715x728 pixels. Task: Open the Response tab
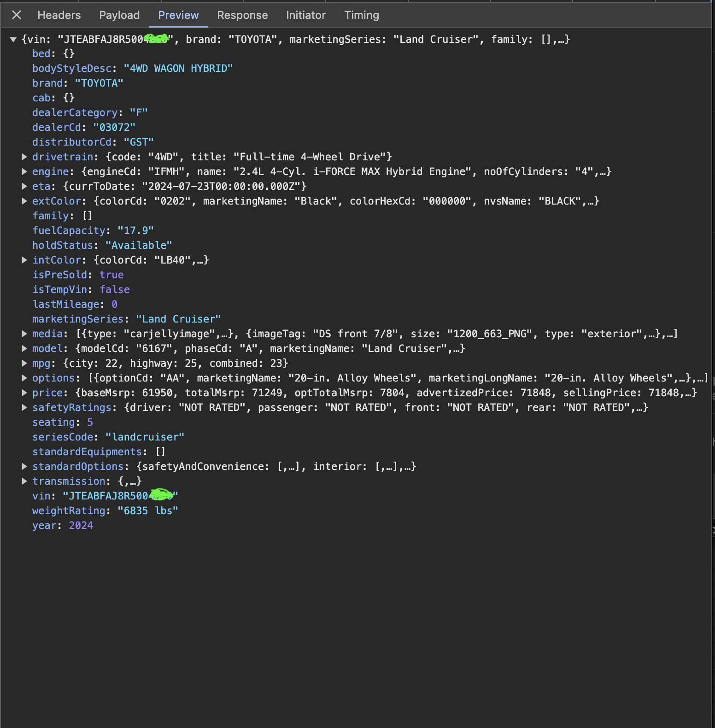(242, 15)
